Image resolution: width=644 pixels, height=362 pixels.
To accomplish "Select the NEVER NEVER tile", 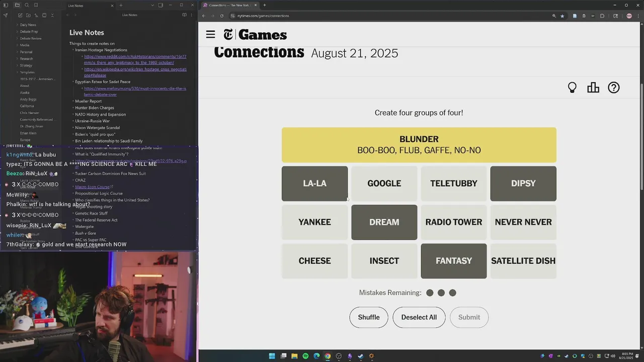I will [523, 222].
